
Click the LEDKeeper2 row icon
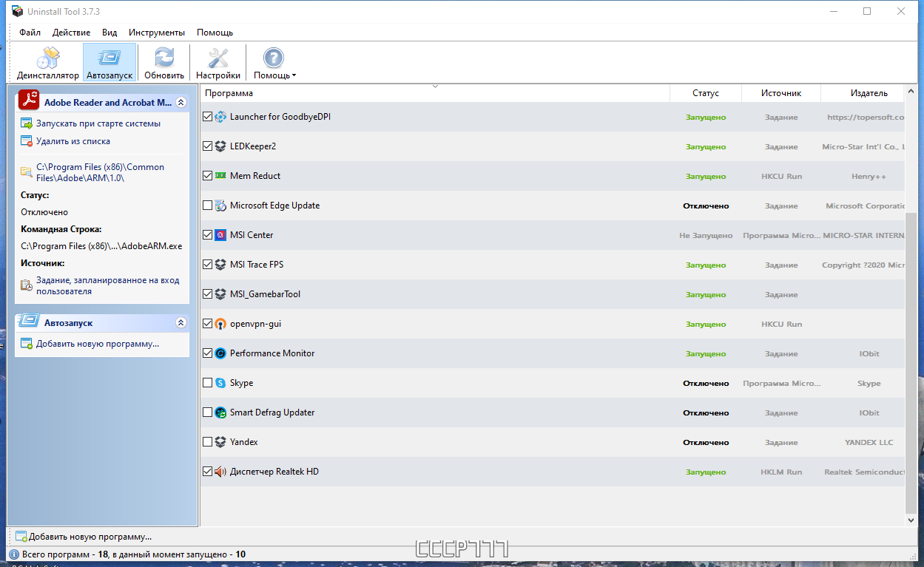(x=220, y=146)
